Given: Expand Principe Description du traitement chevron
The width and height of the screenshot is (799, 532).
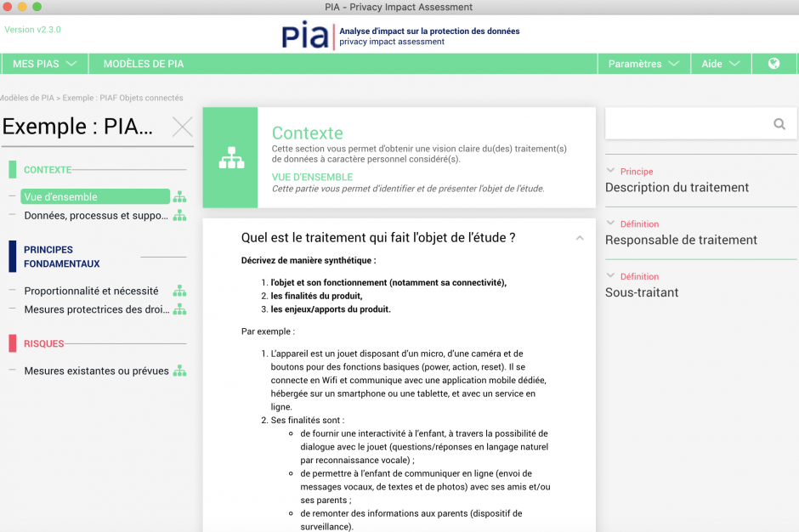Looking at the screenshot, I should click(610, 171).
